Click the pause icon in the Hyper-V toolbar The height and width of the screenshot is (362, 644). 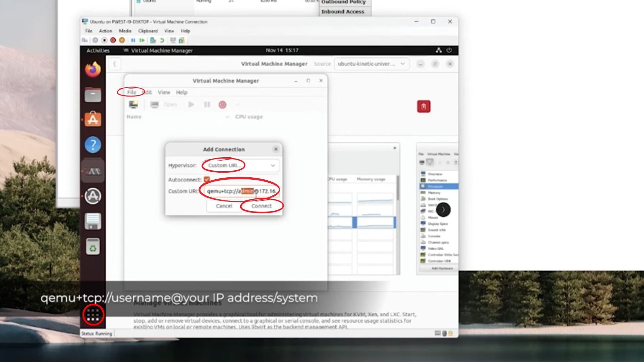133,41
